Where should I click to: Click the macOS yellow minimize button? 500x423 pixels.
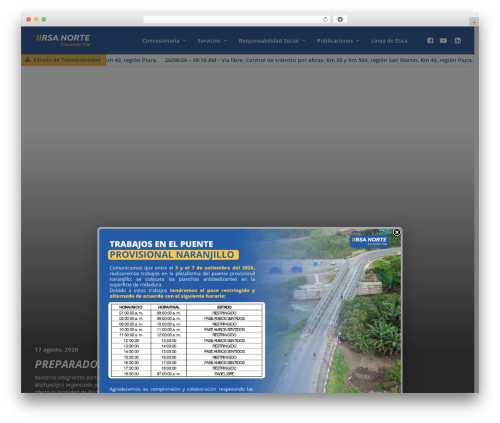[x=36, y=19]
